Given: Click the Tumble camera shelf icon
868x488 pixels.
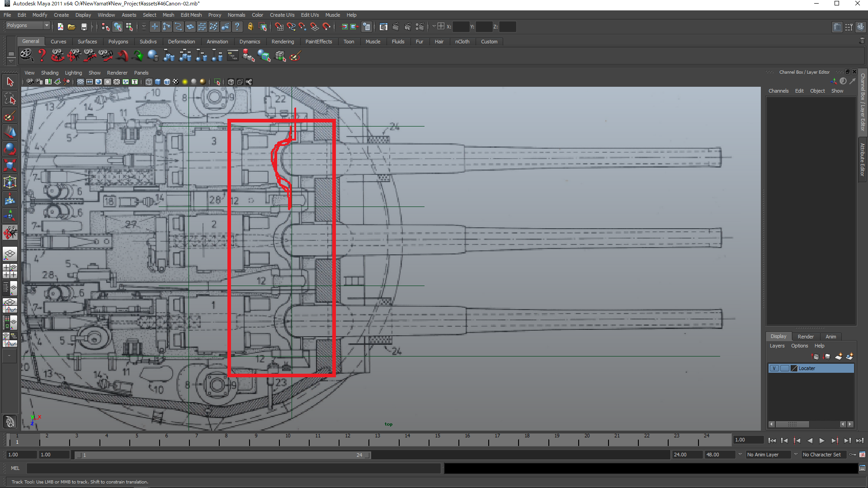Looking at the screenshot, I should click(x=58, y=56).
